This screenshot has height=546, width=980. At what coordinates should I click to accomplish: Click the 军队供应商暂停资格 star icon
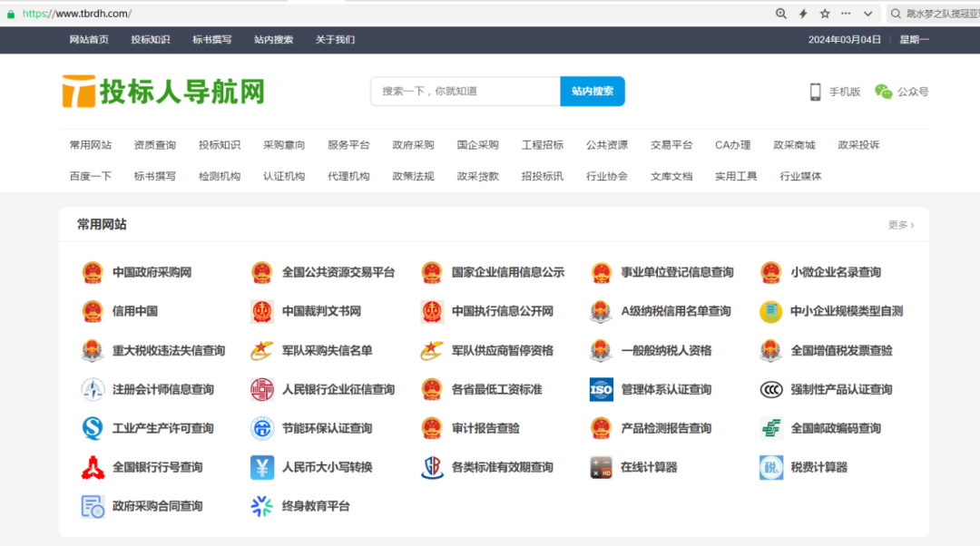tap(432, 350)
